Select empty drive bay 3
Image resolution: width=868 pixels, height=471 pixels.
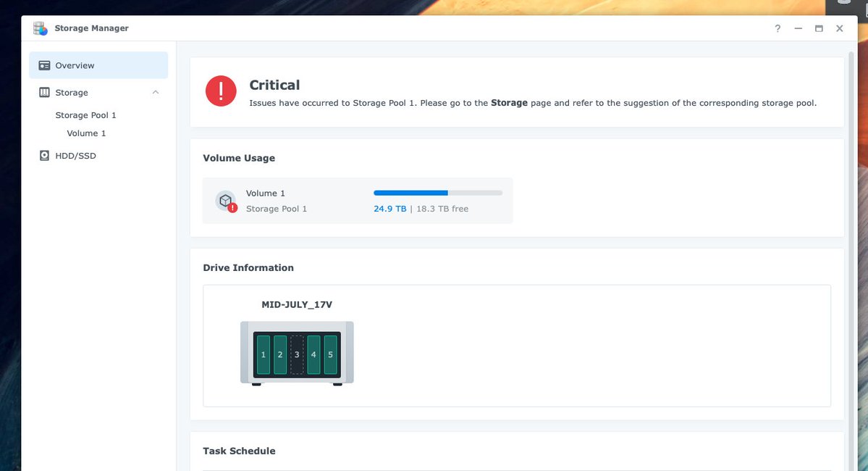pyautogui.click(x=297, y=354)
